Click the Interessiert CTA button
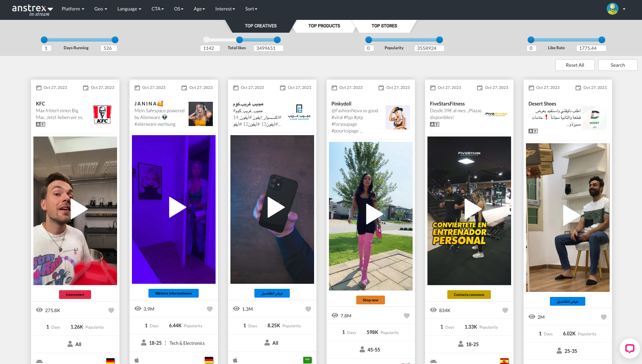Screen dimensions: 642x364 (x=75, y=295)
